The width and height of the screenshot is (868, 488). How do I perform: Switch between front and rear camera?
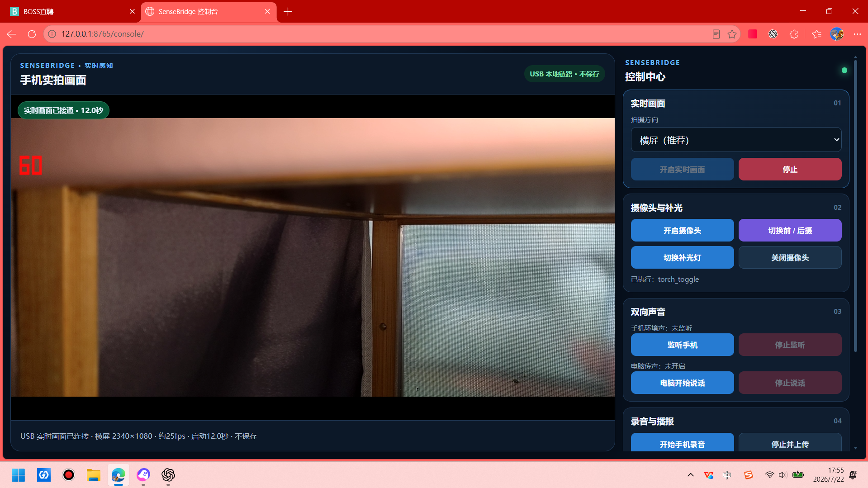[790, 230]
